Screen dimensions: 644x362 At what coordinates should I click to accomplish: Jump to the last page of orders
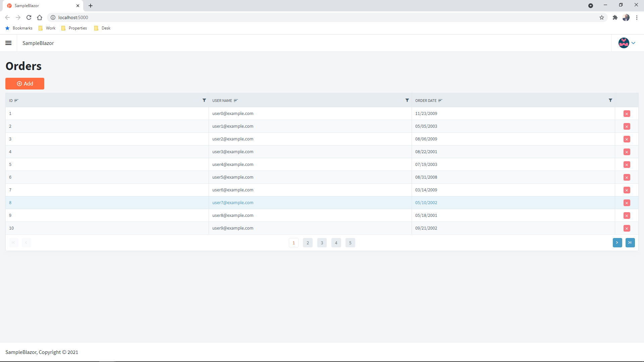click(x=630, y=243)
